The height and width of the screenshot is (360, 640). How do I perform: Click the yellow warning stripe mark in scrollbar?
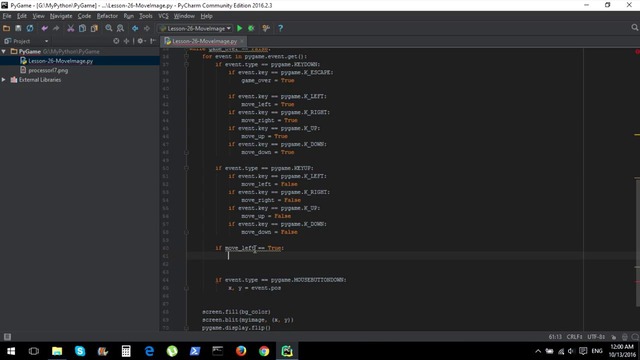click(637, 135)
